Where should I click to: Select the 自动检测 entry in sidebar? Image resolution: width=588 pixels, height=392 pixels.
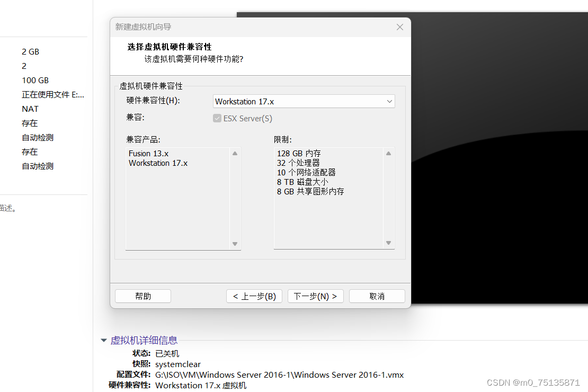pyautogui.click(x=37, y=137)
